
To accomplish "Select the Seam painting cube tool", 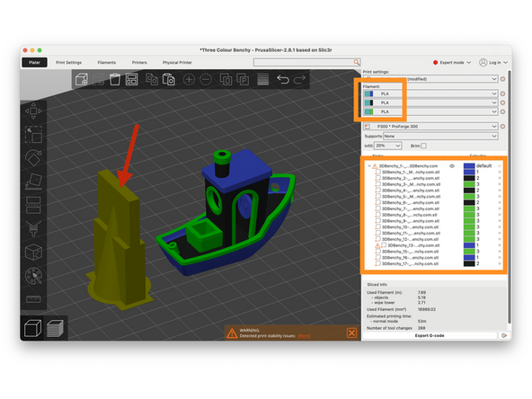I will (x=33, y=253).
